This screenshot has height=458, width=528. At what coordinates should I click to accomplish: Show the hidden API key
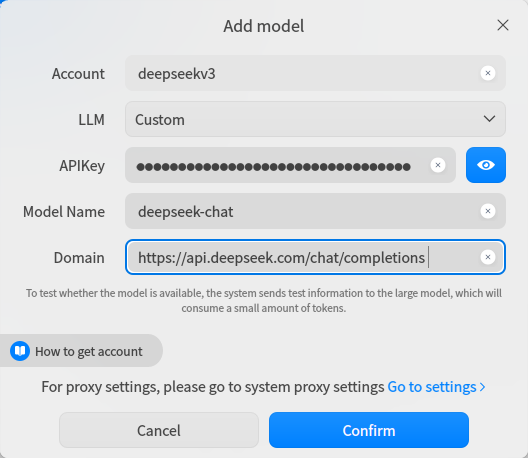click(486, 165)
